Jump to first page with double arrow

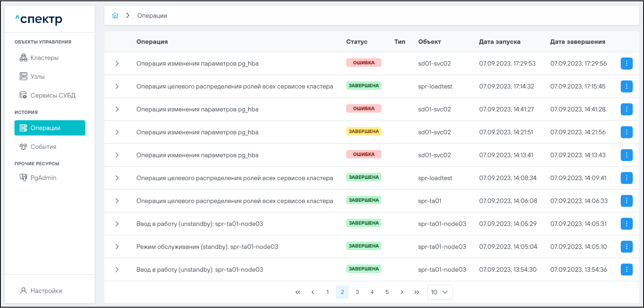pos(298,292)
